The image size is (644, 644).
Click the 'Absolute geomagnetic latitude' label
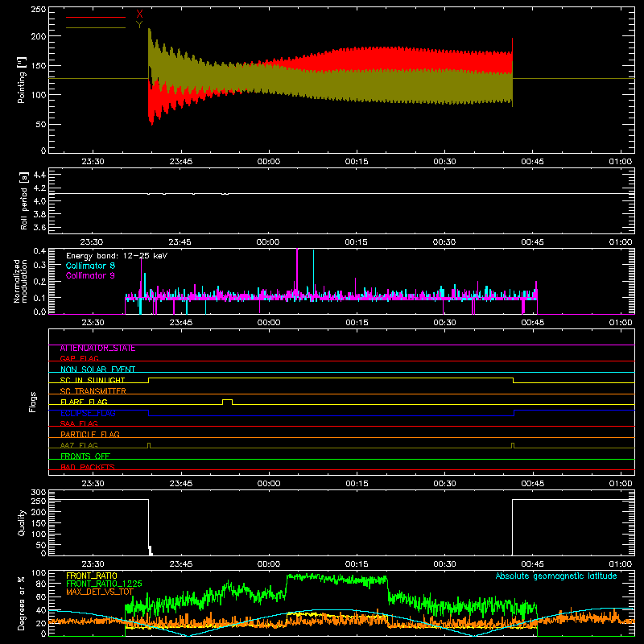point(556,576)
